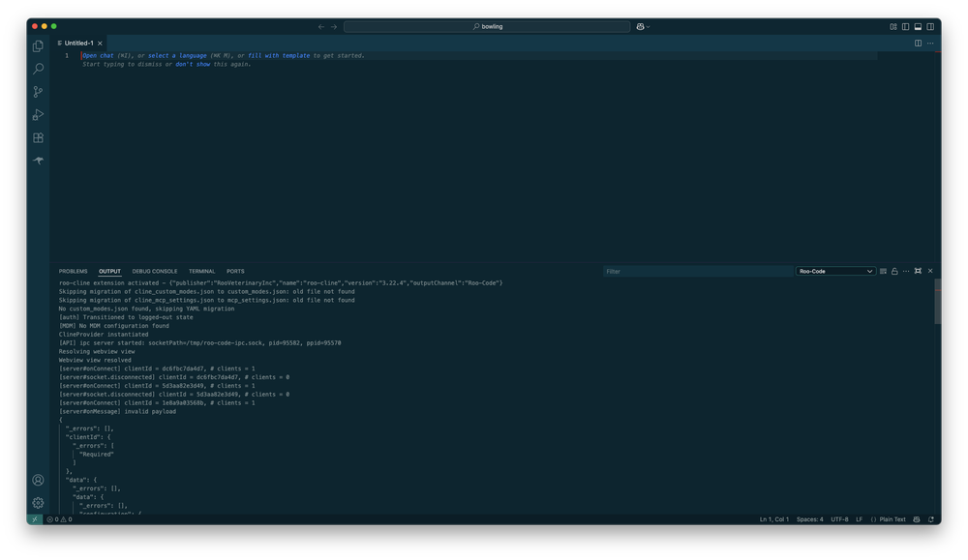Screen dimensions: 968x560
Task: Switch to the TERMINAL tab
Action: 201,271
